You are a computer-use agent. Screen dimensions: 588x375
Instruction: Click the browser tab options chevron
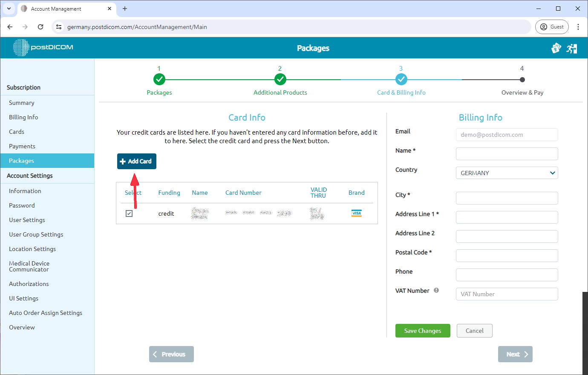pos(9,9)
